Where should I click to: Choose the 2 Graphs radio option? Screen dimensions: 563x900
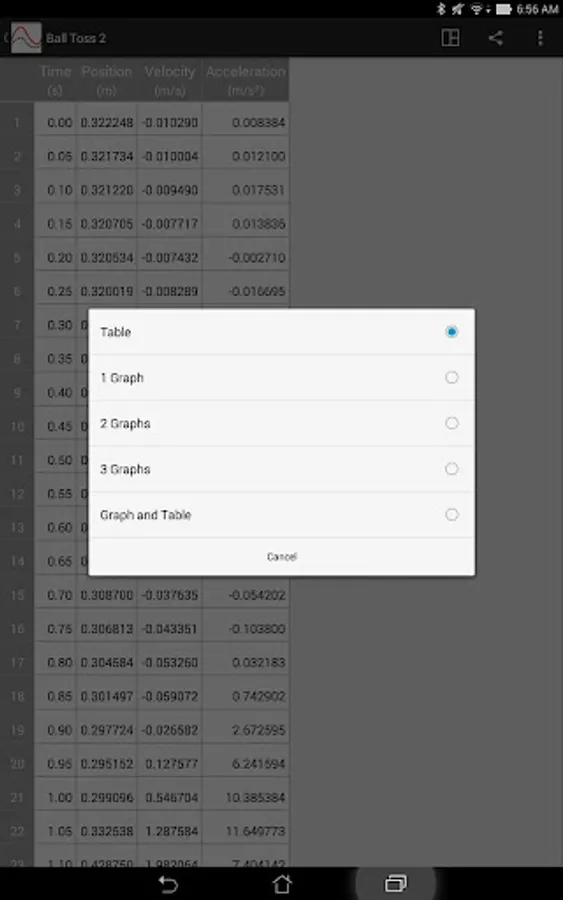452,423
